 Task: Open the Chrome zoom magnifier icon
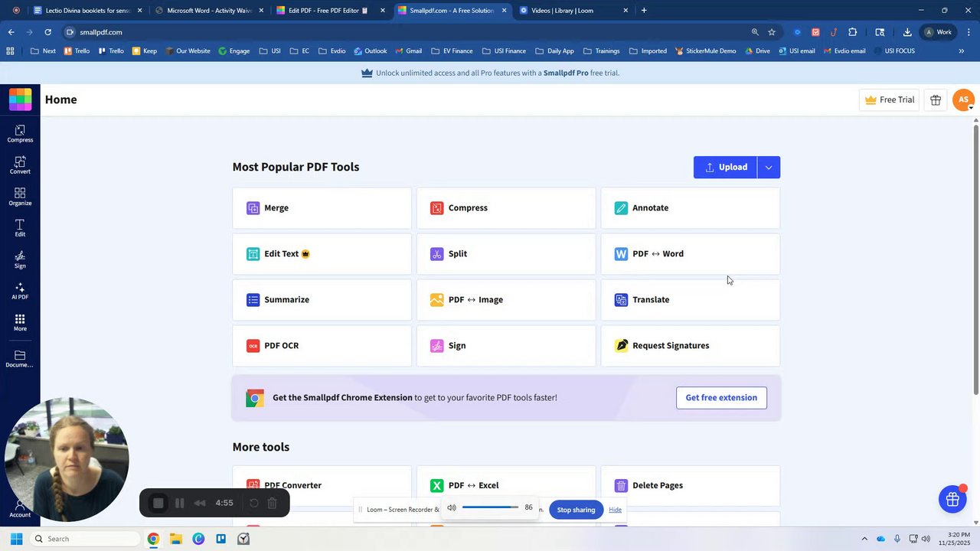[755, 32]
